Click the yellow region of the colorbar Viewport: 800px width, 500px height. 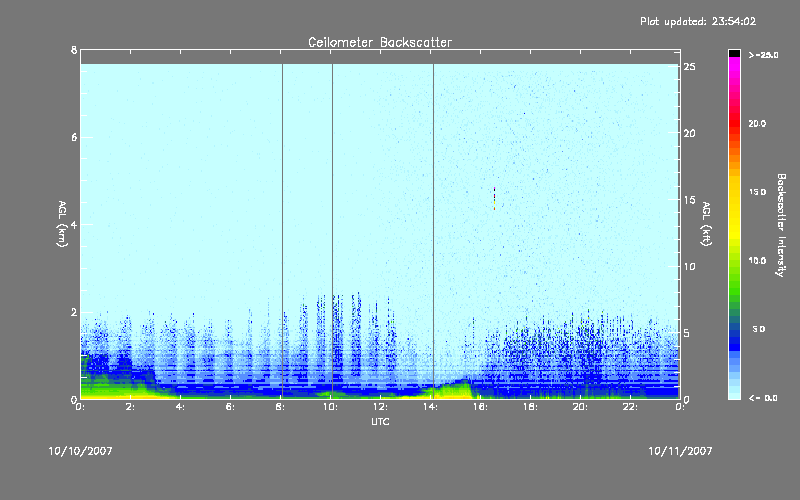(x=734, y=209)
